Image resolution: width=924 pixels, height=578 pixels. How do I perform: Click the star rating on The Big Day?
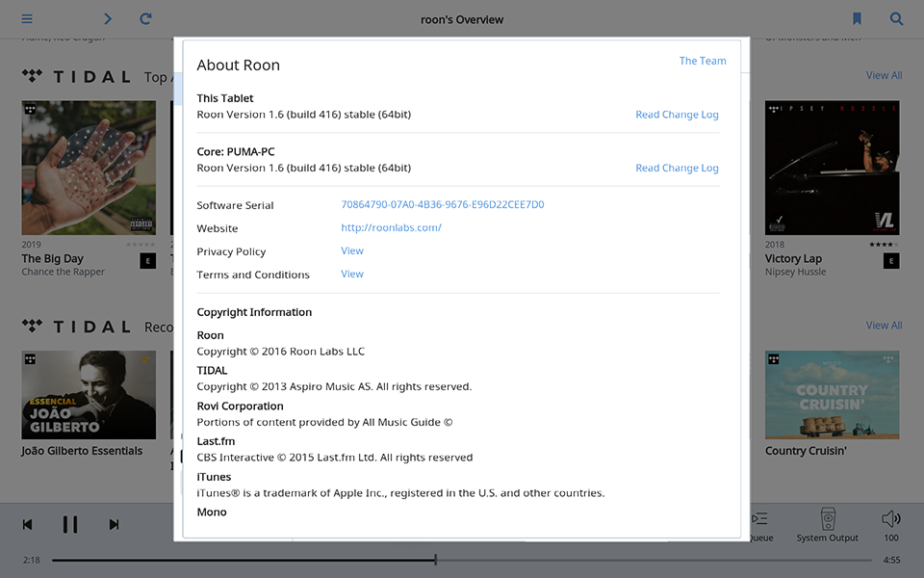point(141,244)
